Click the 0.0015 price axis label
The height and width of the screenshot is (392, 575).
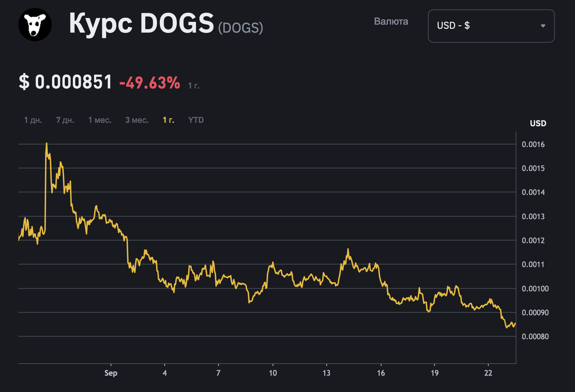coord(533,168)
